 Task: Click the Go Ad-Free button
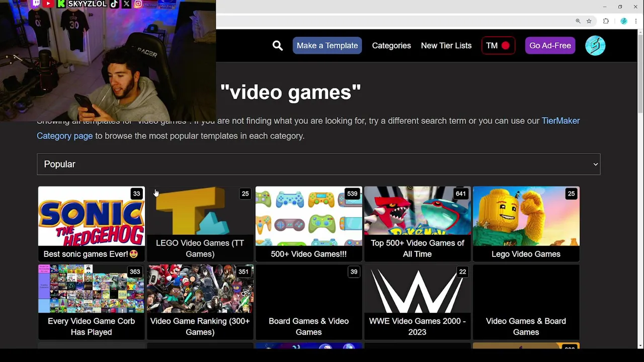[550, 46]
